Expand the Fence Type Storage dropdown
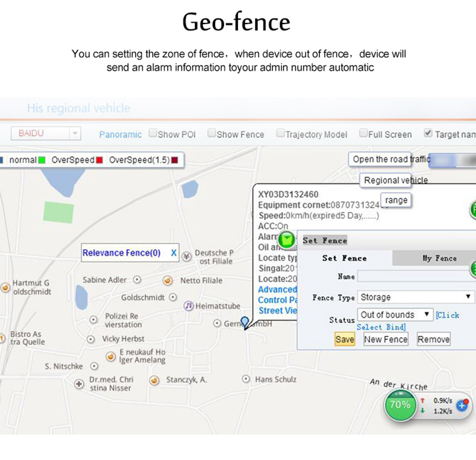This screenshot has height=460, width=476. [x=416, y=297]
